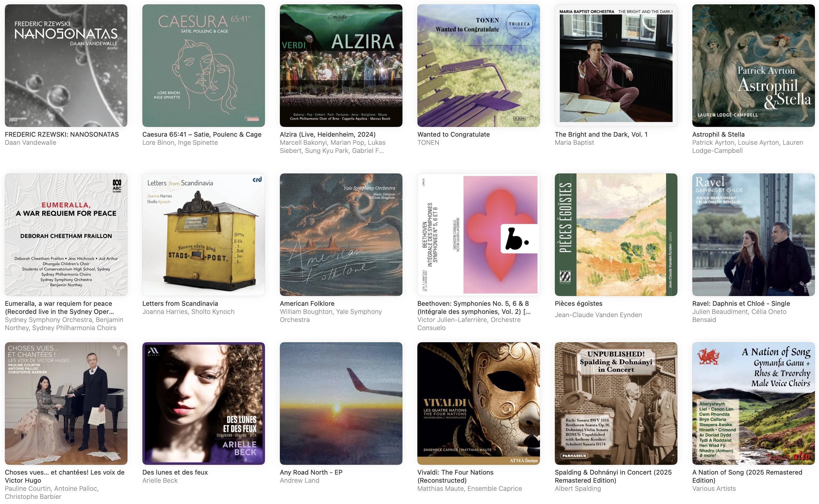Click the 'Letters from Scandinavia' title text
Viewport: 819px width, 504px height.
pos(180,303)
